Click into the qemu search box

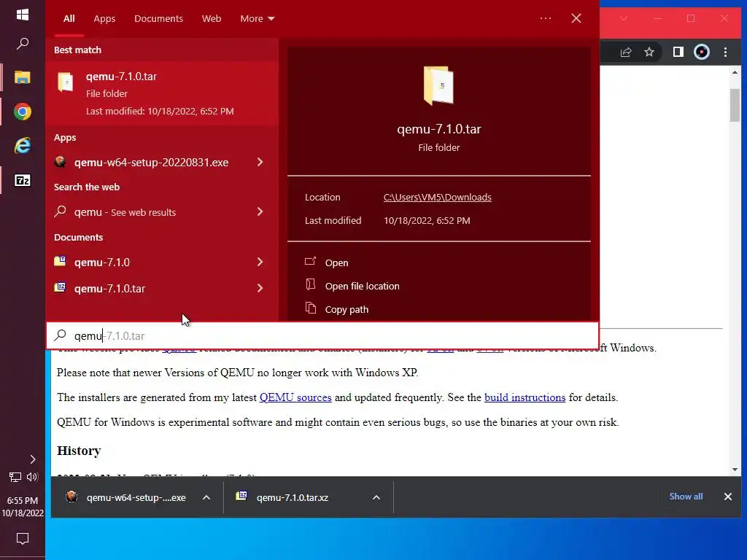pos(322,335)
